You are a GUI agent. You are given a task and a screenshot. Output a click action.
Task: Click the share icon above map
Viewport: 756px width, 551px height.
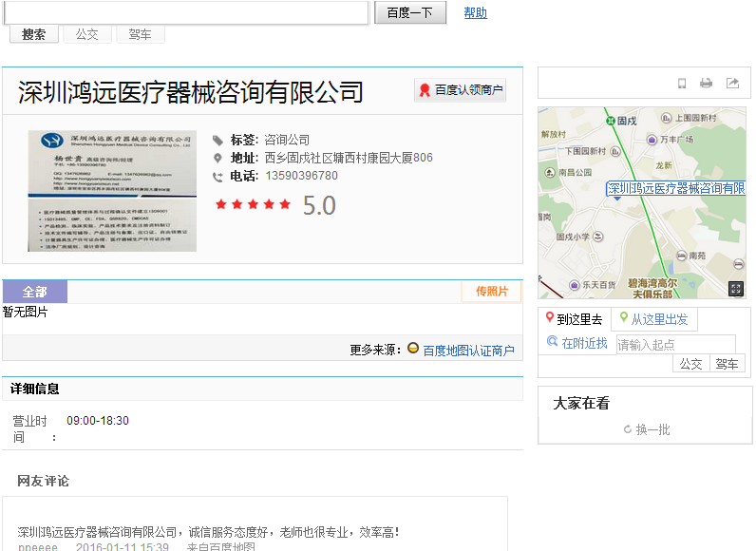732,84
